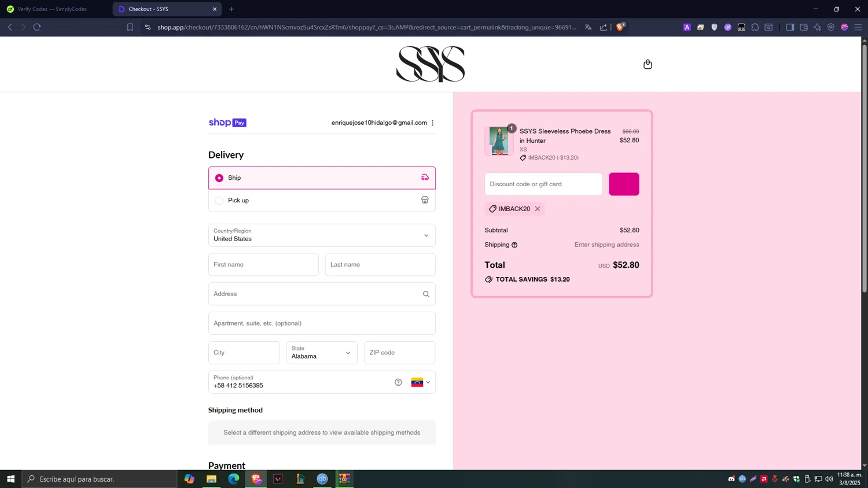Open a new browser tab
The height and width of the screenshot is (488, 868).
[x=231, y=9]
